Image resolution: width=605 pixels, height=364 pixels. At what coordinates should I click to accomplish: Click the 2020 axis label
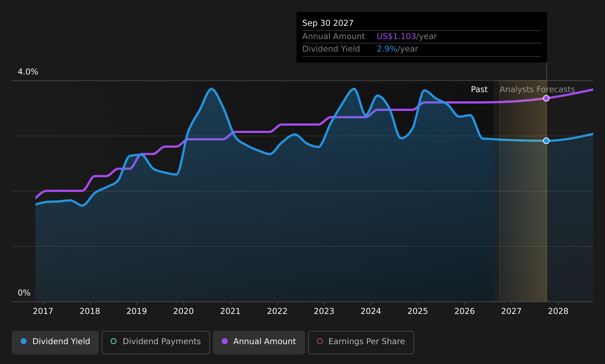coord(183,311)
